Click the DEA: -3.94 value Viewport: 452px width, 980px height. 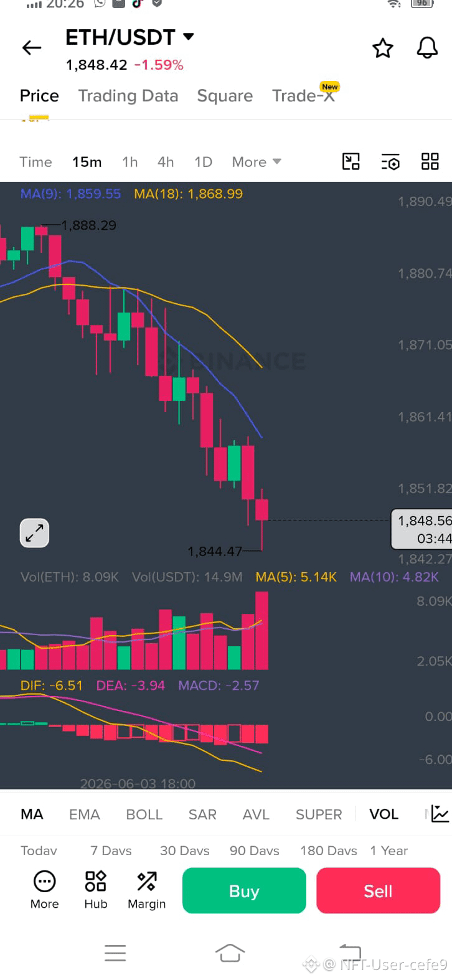(x=130, y=686)
